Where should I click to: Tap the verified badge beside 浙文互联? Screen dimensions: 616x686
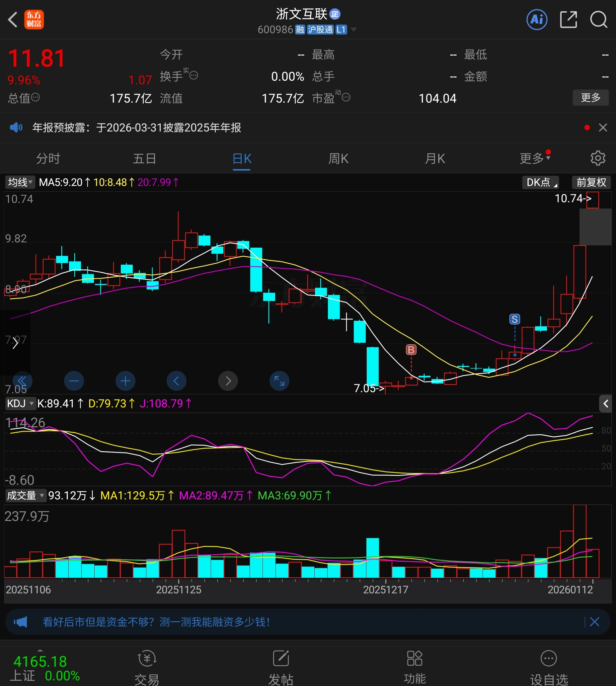tap(335, 14)
